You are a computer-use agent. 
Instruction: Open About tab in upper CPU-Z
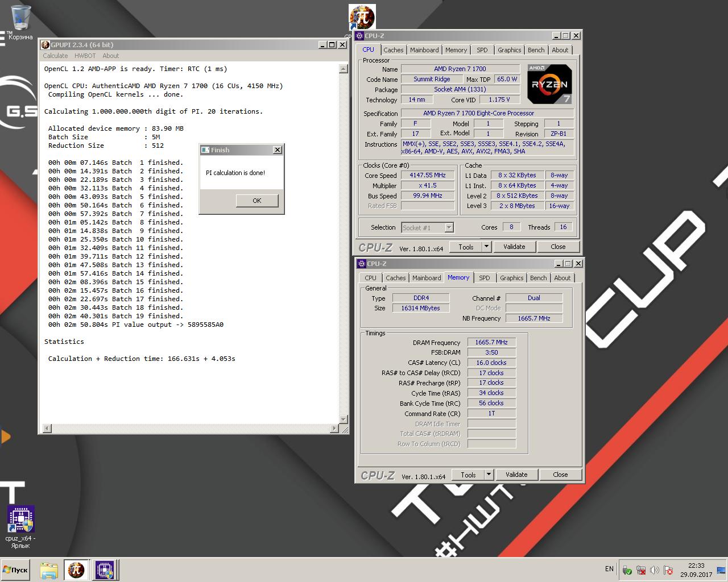tap(560, 50)
